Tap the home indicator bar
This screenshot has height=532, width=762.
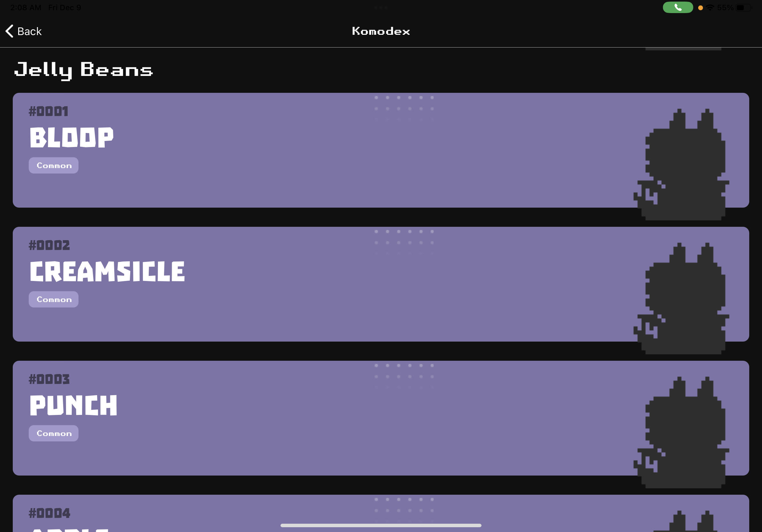pyautogui.click(x=381, y=525)
